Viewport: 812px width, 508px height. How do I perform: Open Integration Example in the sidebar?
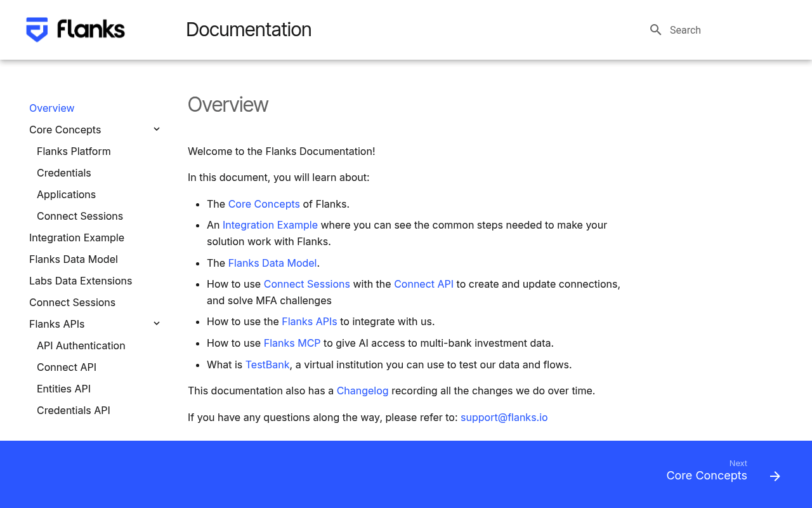(x=77, y=237)
